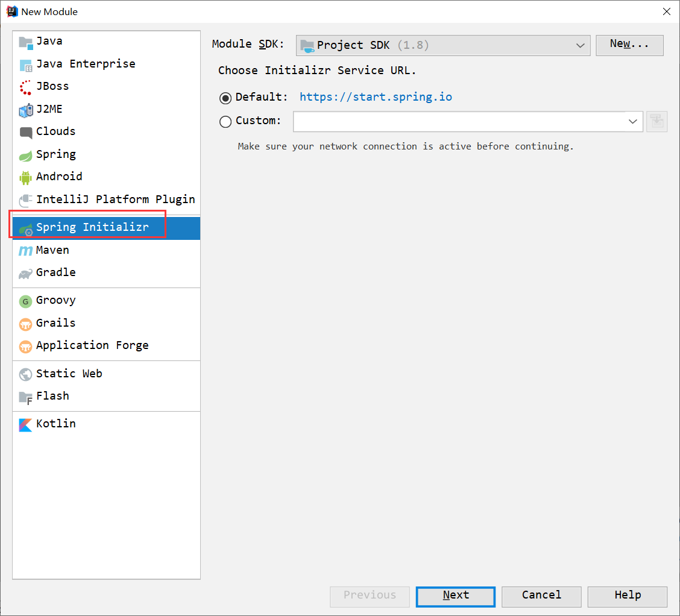Select the JBoss text entry

click(52, 86)
